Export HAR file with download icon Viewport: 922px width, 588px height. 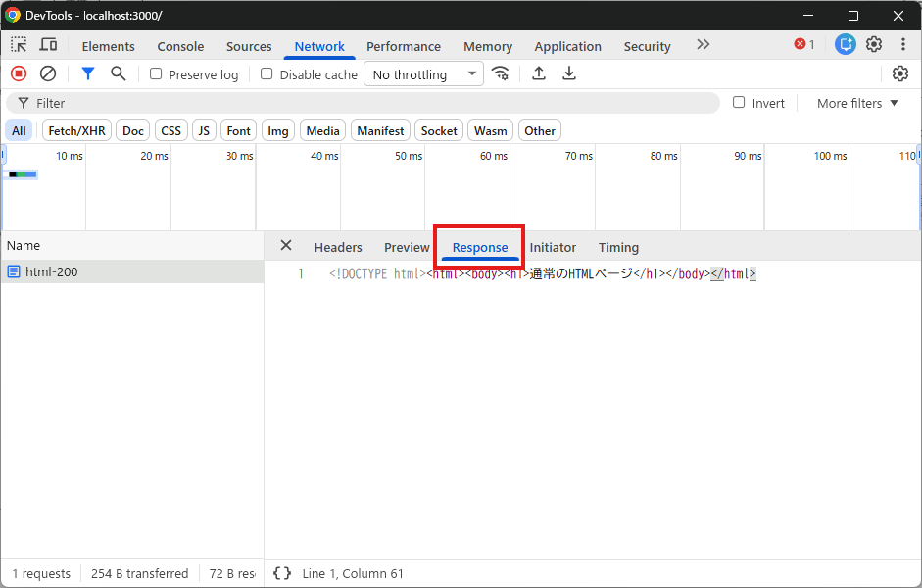[x=568, y=73]
